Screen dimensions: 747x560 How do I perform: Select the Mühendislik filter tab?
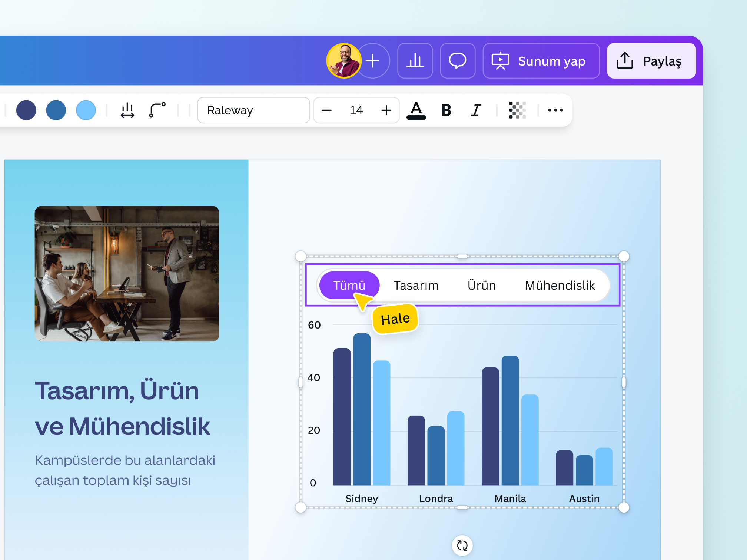(560, 285)
